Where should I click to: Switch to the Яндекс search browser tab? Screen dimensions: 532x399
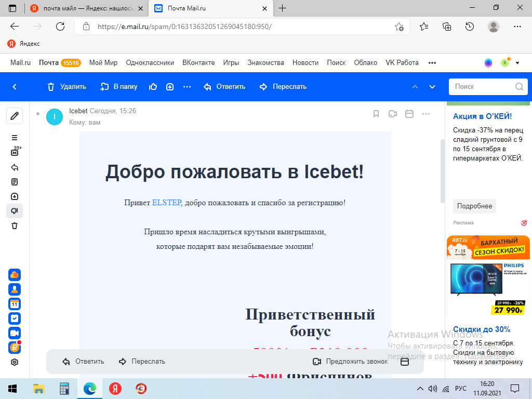(83, 8)
